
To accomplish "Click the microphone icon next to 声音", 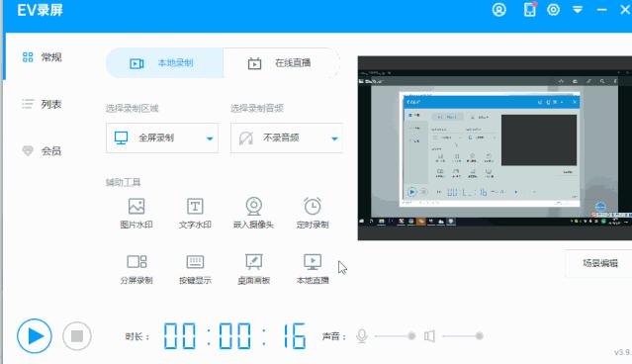I will click(362, 335).
